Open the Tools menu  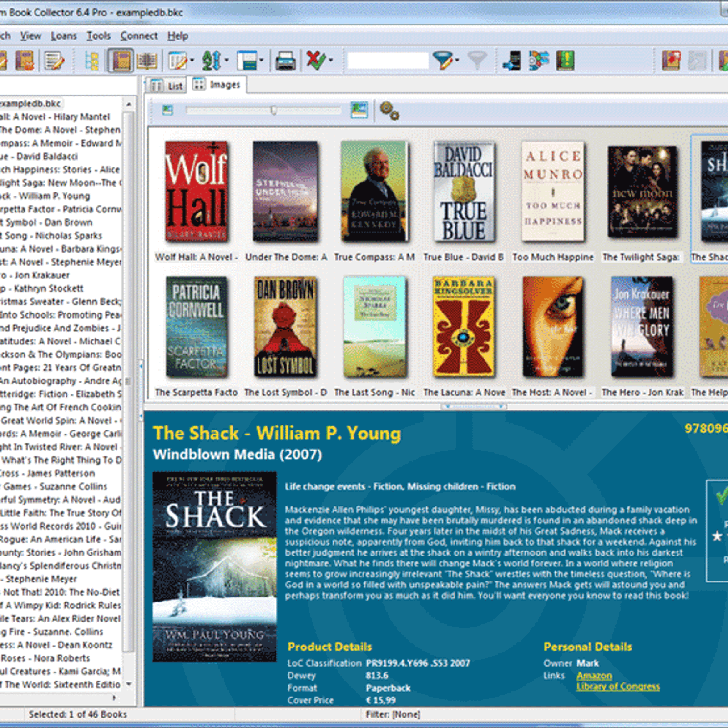tap(99, 36)
